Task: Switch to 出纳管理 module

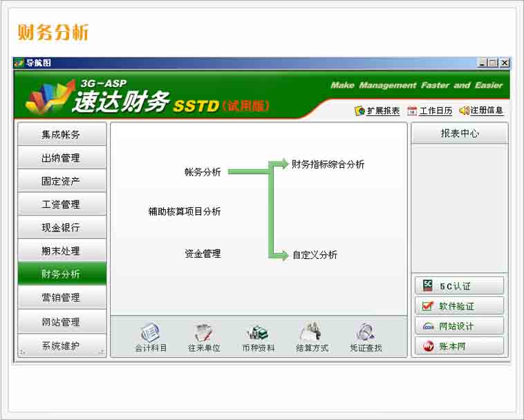Action: [x=62, y=158]
